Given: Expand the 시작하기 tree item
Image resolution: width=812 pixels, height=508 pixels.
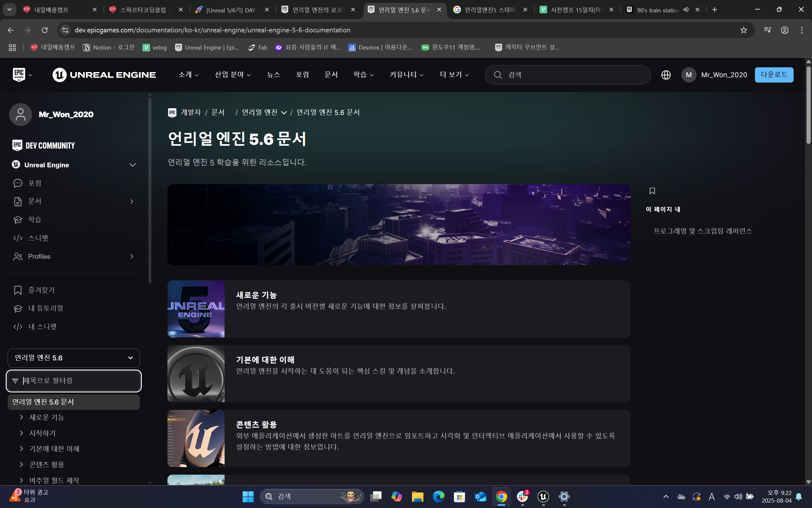Looking at the screenshot, I should point(22,433).
